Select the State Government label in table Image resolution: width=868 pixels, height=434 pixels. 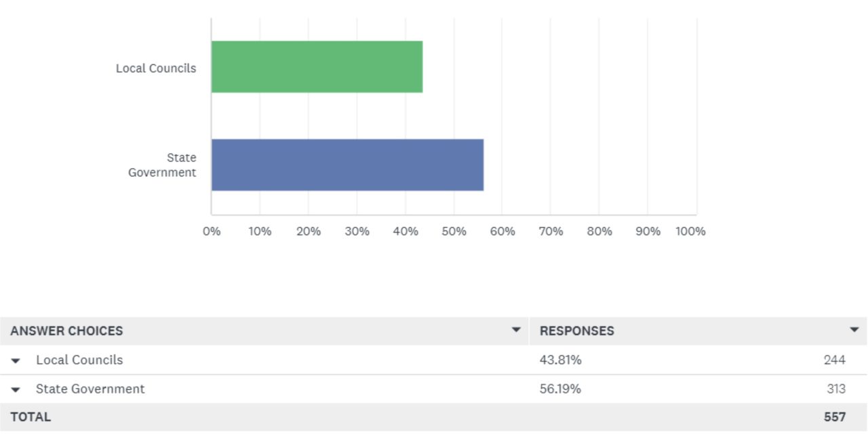point(90,389)
